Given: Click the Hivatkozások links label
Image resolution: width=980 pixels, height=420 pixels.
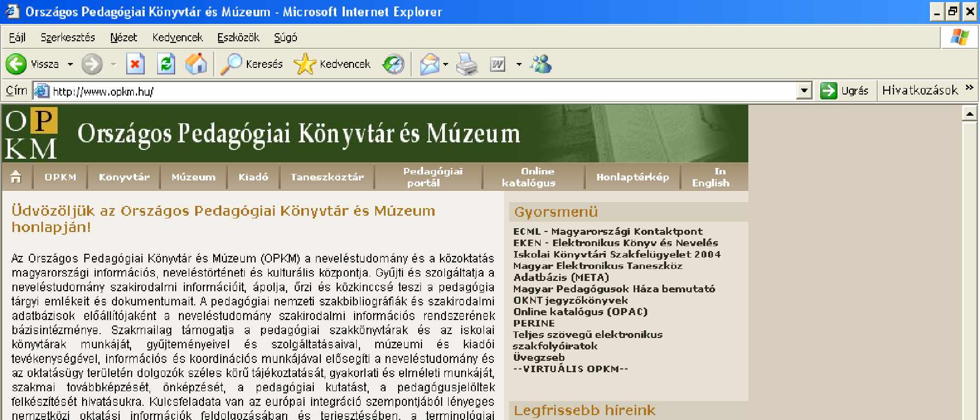Looking at the screenshot, I should (920, 90).
